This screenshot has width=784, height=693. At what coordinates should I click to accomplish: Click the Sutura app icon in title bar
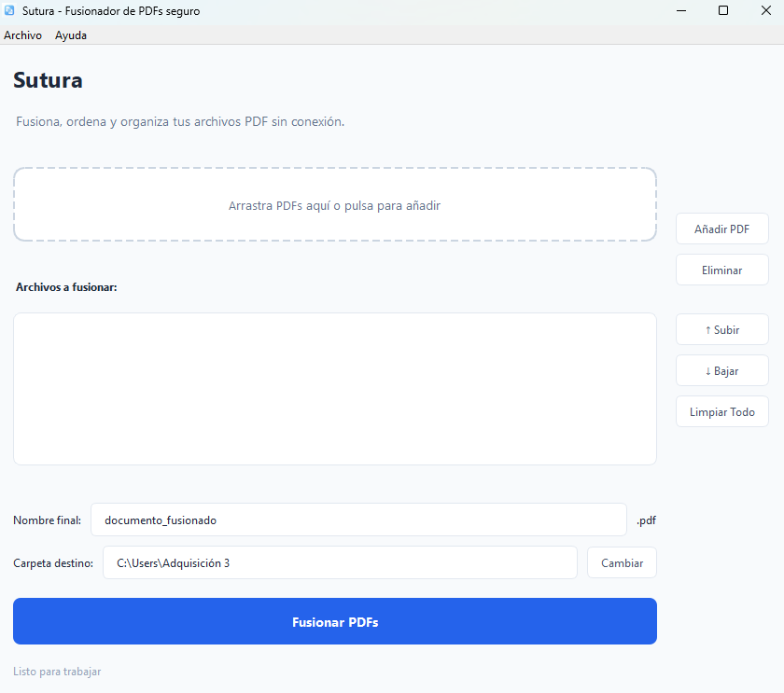point(10,10)
